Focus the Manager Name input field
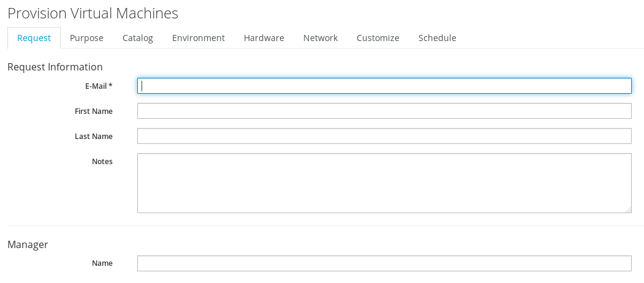The image size is (644, 283). 384,263
